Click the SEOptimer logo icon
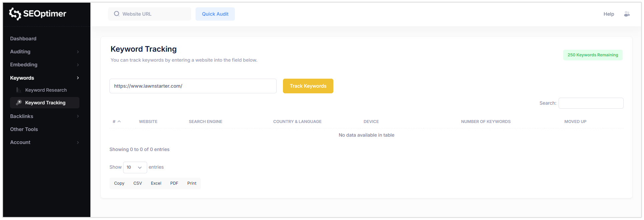The height and width of the screenshot is (220, 644). tap(15, 14)
